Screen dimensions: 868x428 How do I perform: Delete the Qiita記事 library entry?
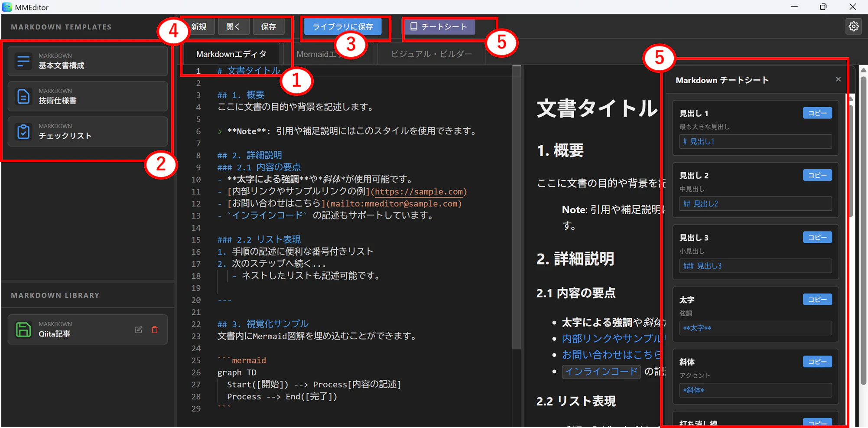pyautogui.click(x=155, y=330)
